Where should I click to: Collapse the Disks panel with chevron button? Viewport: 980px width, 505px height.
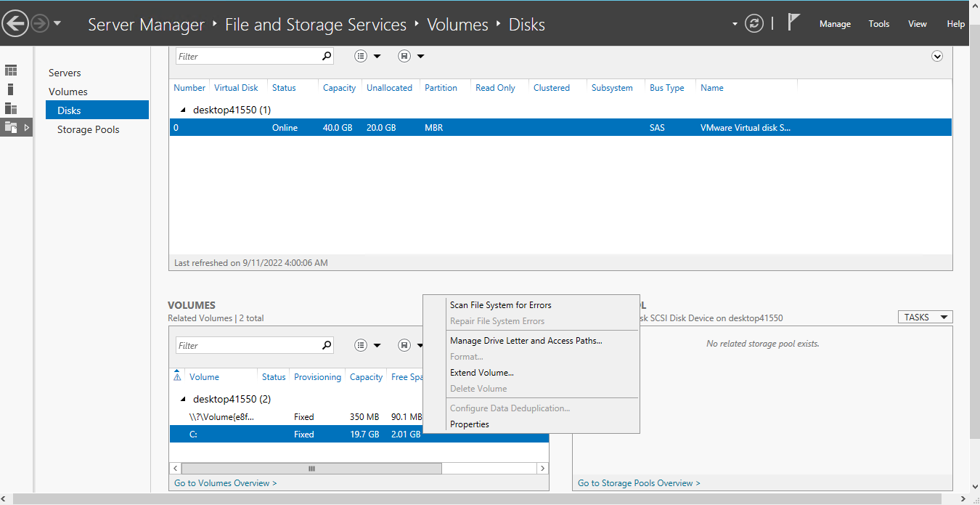(x=937, y=56)
